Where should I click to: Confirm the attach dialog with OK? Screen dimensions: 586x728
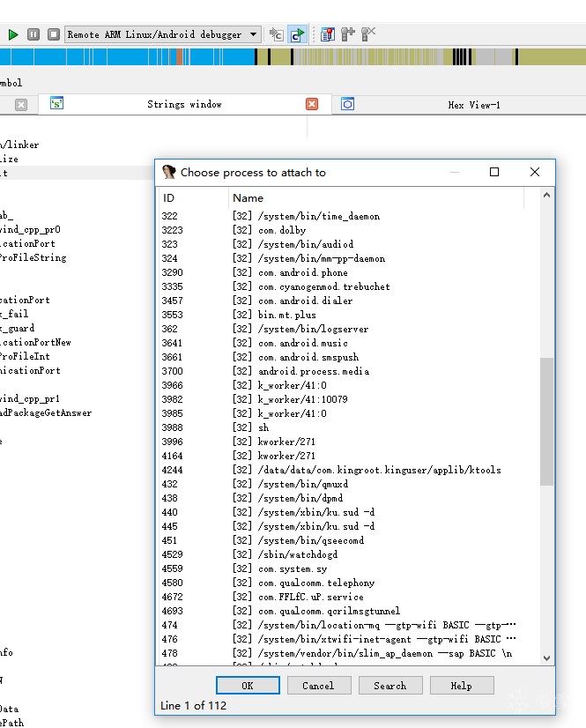(x=248, y=686)
